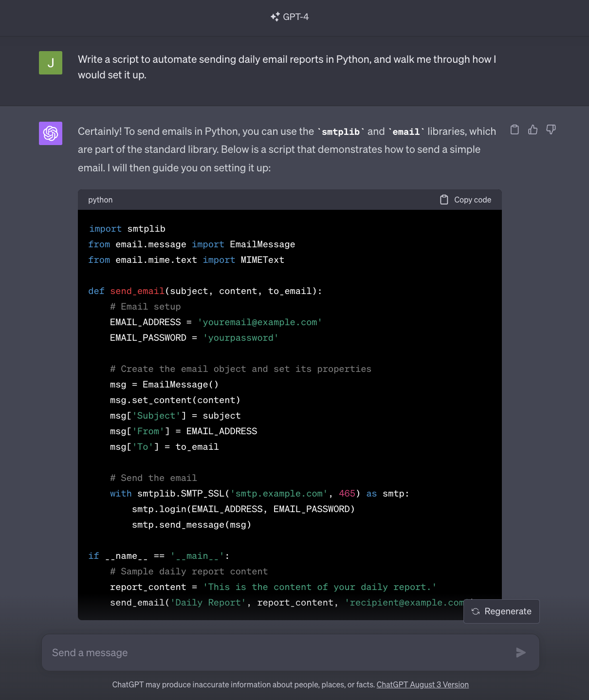589x700 pixels.
Task: Click the msg['To'] = to_email line
Action: (x=165, y=447)
